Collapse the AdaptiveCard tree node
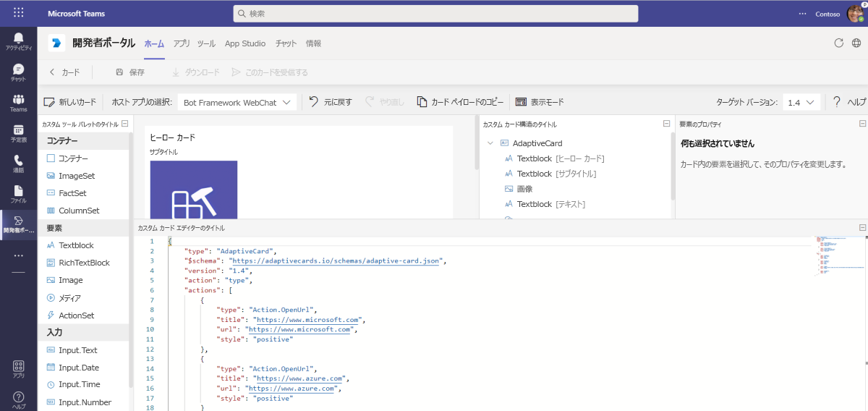Screen dimensions: 868x411 [x=490, y=143]
